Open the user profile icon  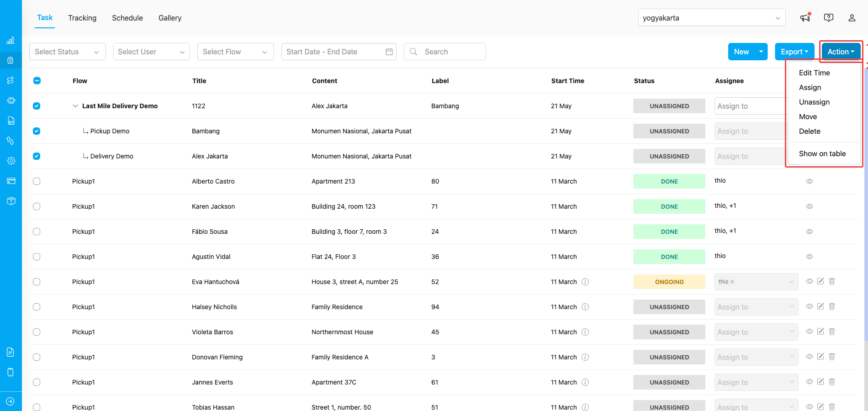(852, 18)
